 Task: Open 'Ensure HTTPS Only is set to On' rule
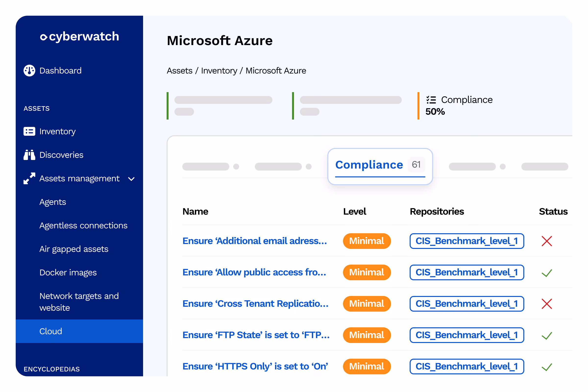tap(255, 367)
